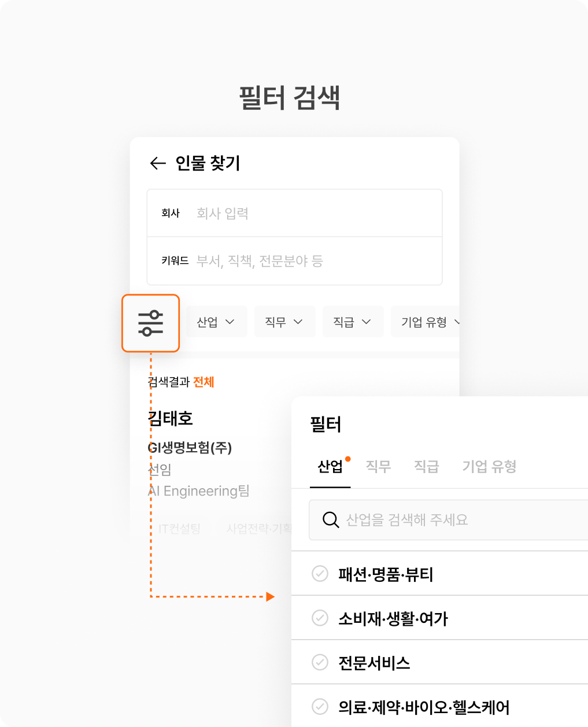This screenshot has width=588, height=727.
Task: Click the AI Engineering팀 department text
Action: point(199,491)
